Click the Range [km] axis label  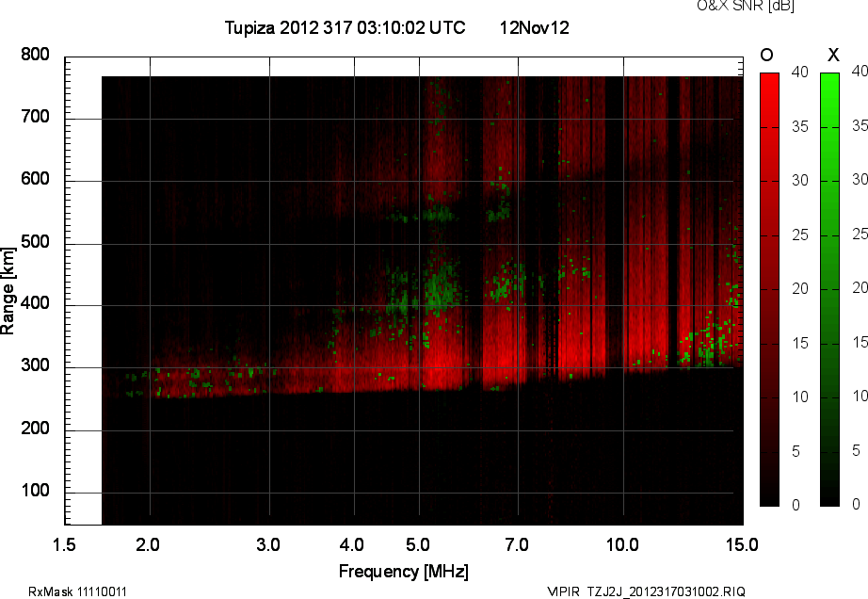point(8,289)
